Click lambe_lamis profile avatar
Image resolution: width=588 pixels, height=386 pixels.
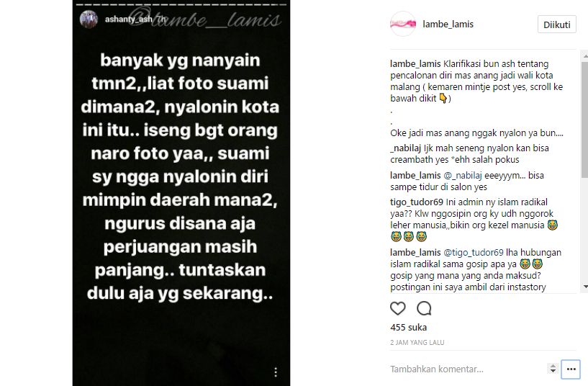(403, 24)
